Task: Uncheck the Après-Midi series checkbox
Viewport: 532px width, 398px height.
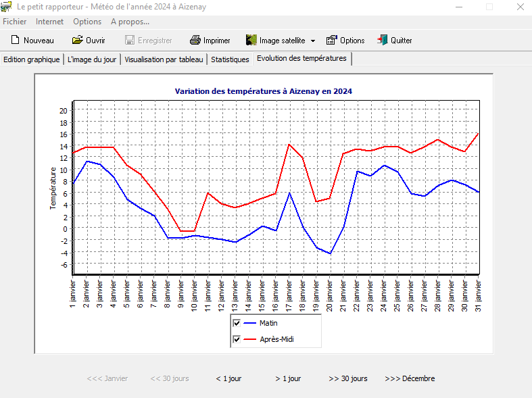Action: coord(237,339)
